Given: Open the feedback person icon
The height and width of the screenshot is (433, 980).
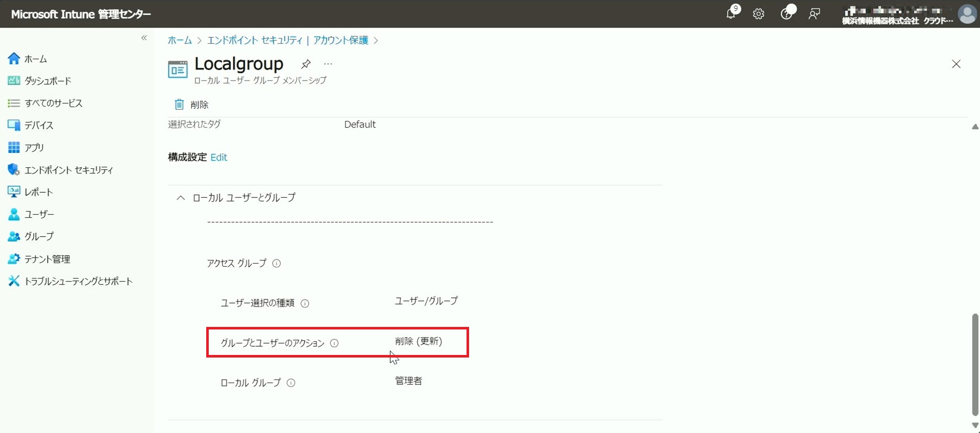Looking at the screenshot, I should click(x=814, y=14).
